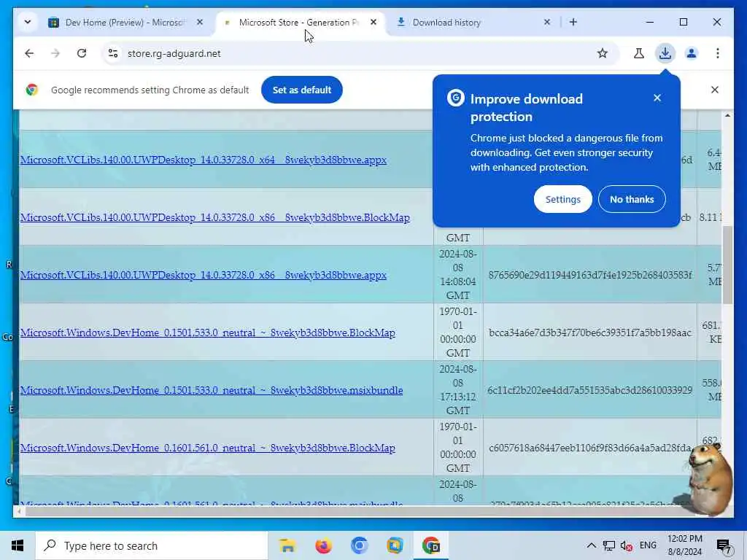This screenshot has height=560, width=747.
Task: Select the Microsoft Store Generation tab
Action: click(300, 23)
